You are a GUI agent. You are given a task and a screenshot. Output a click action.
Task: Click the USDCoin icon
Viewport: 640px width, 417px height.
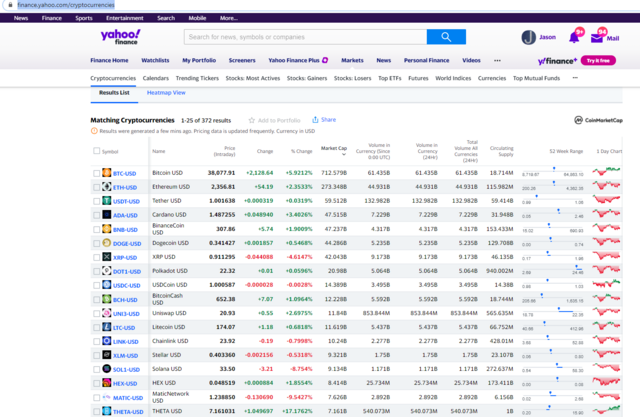click(107, 285)
